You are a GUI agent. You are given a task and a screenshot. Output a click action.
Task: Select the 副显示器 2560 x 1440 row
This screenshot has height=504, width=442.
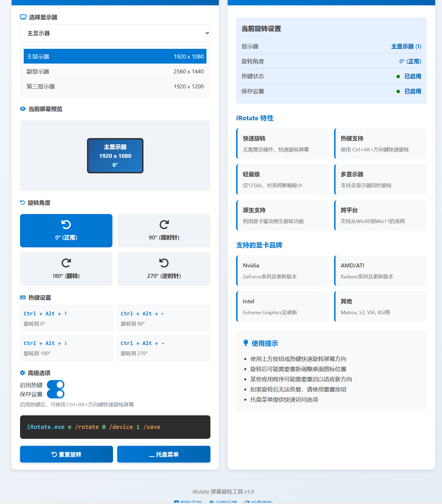(115, 71)
